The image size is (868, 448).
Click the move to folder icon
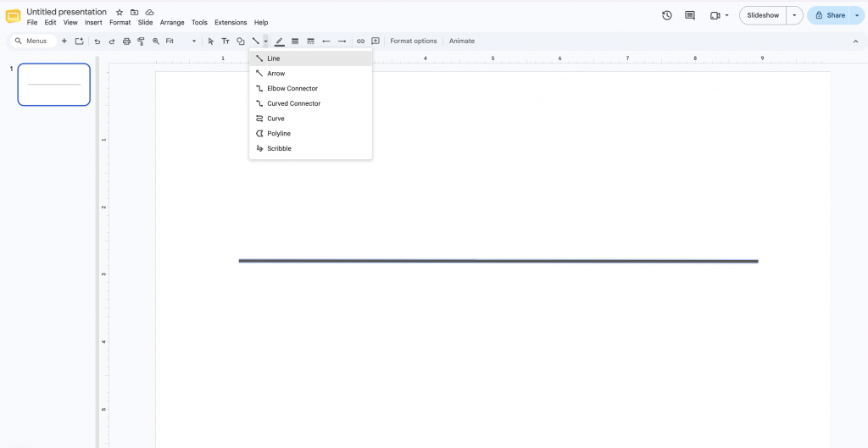[x=135, y=12]
